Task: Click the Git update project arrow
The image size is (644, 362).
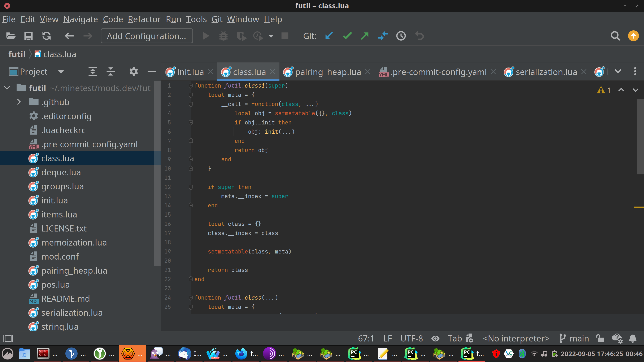Action: [x=329, y=36]
